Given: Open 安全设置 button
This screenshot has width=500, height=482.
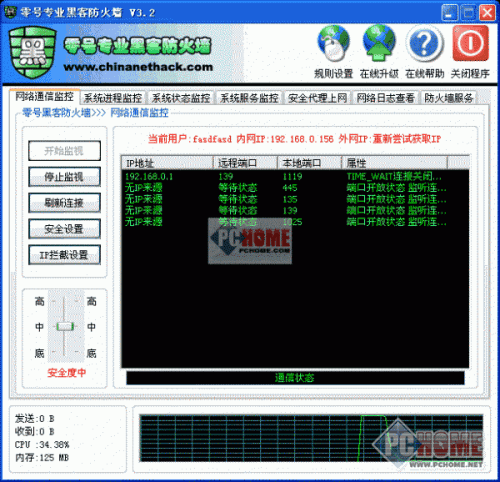Looking at the screenshot, I should coord(64,229).
